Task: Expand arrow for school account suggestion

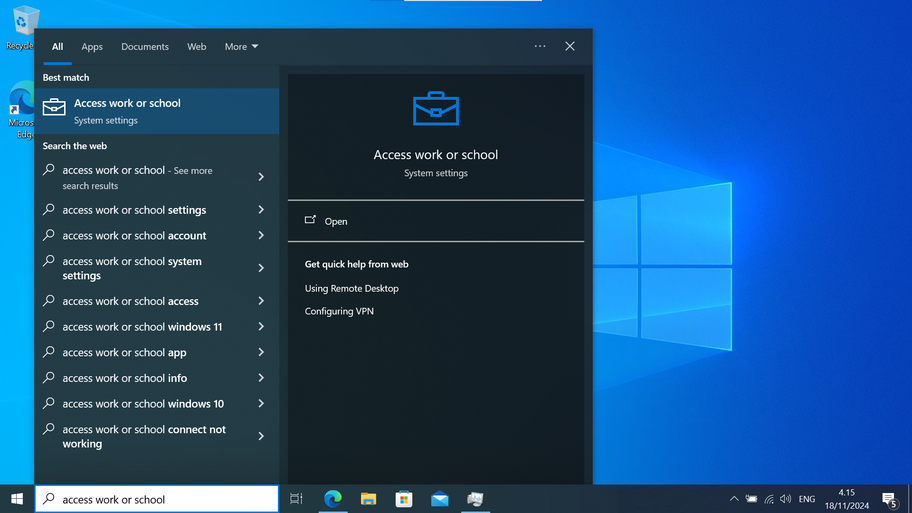Action: coord(261,235)
